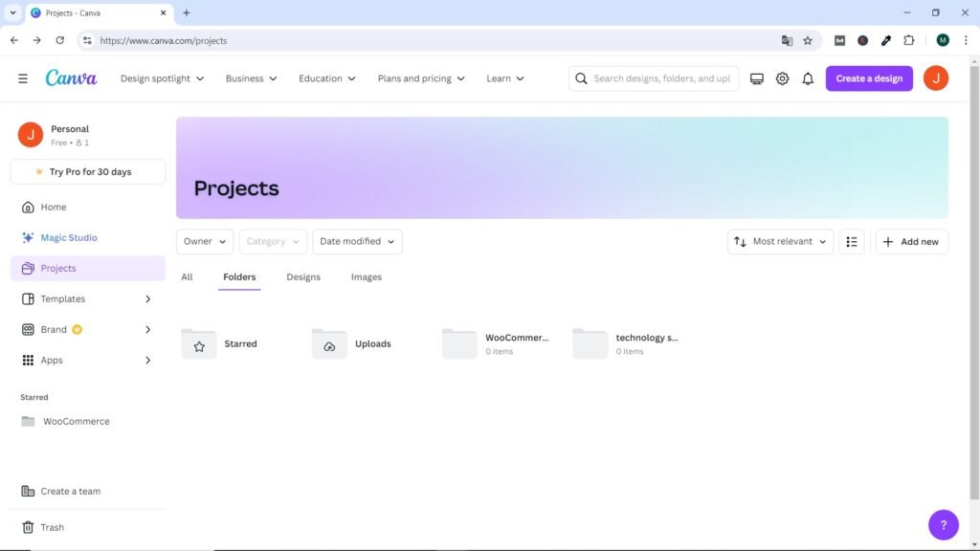Expand the Templates submenu arrow
This screenshot has width=980, height=551.
coord(147,299)
